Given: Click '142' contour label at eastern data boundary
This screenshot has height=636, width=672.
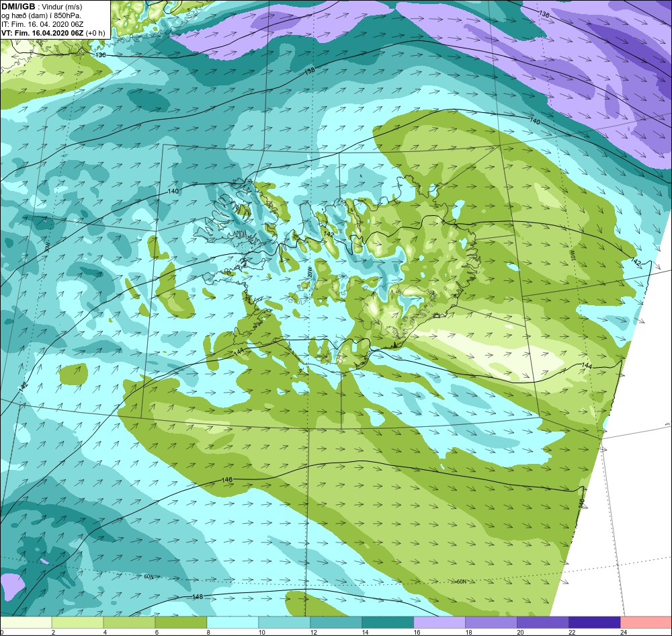Looking at the screenshot, I should [x=636, y=262].
